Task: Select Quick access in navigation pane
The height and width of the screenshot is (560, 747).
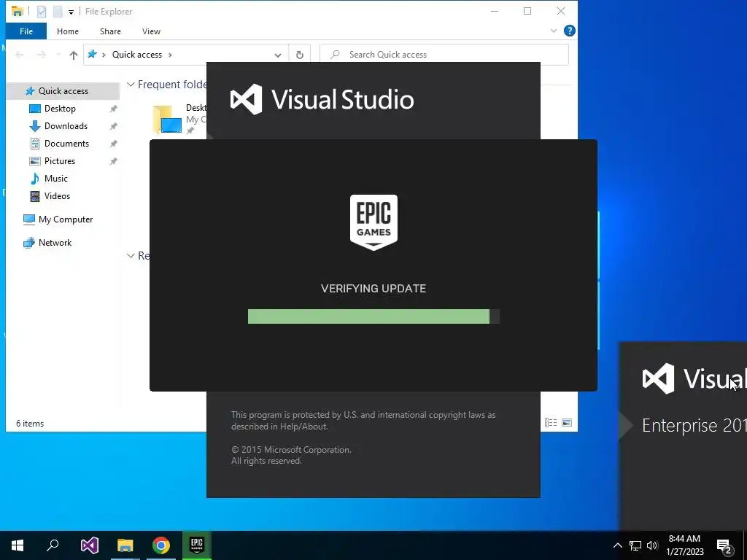Action: (63, 91)
